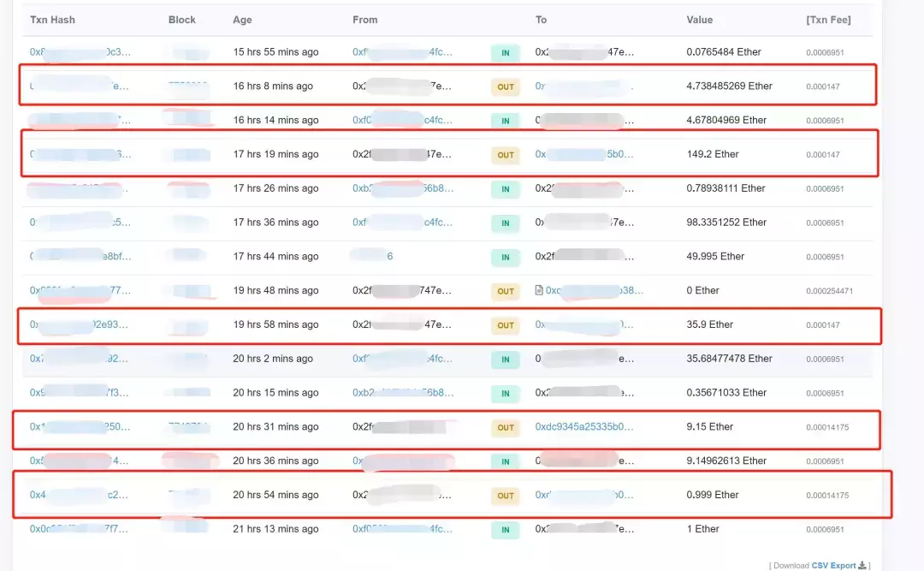This screenshot has width=924, height=571.
Task: Click the OUT badge on the 4.738485269 Ether row
Action: tap(506, 86)
